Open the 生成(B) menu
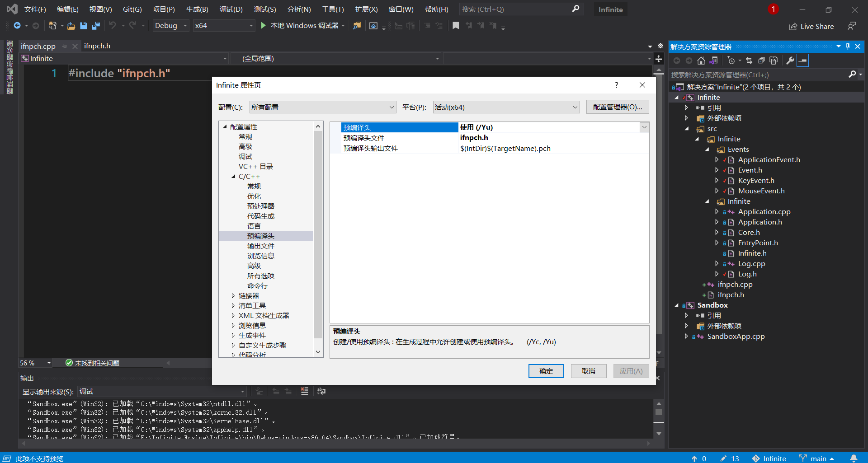868x463 pixels. point(197,9)
